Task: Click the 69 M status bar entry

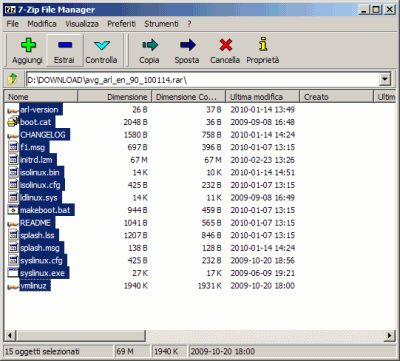Action: [x=125, y=351]
